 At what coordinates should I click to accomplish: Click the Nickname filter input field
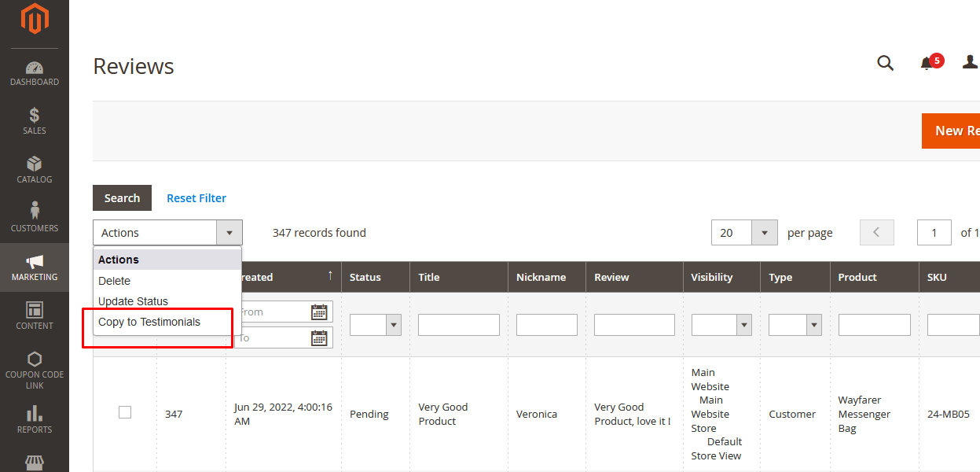pyautogui.click(x=546, y=325)
